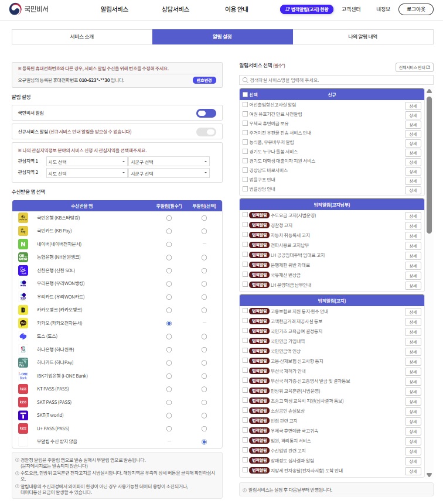Click the IBK i-ONE Bank icon

(23, 376)
